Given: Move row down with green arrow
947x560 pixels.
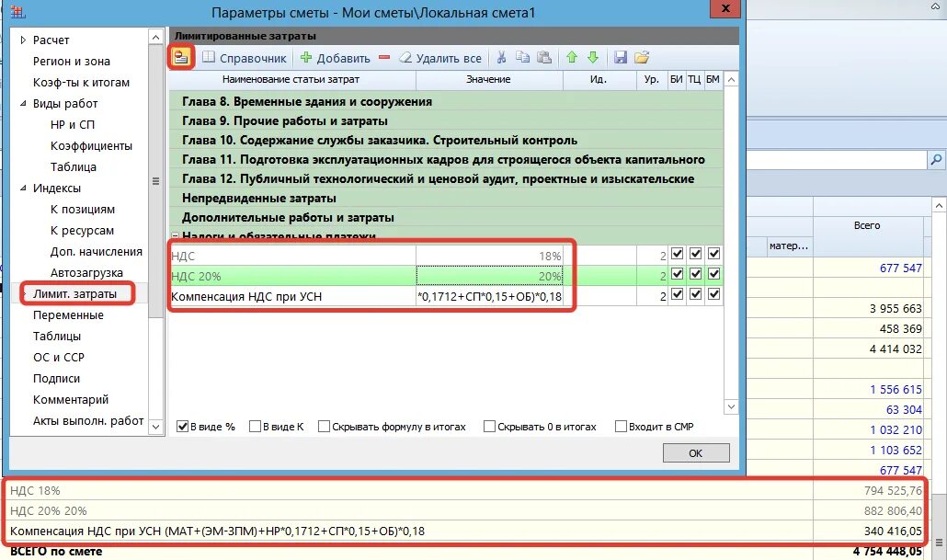Looking at the screenshot, I should [593, 57].
